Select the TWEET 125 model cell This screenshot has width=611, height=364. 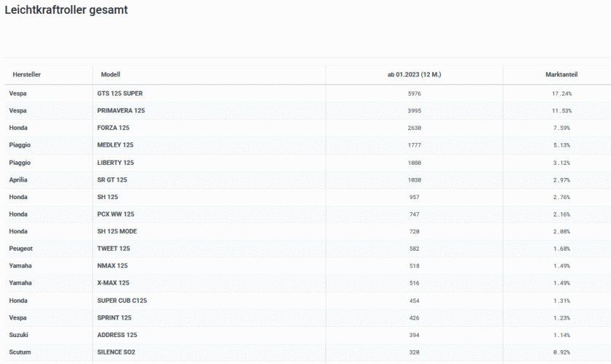coord(113,248)
